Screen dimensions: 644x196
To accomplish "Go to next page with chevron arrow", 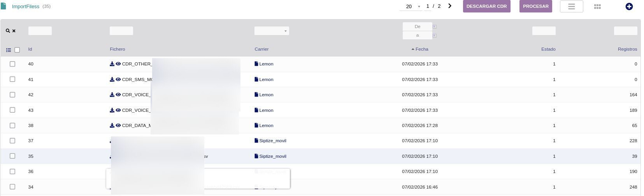I will (x=450, y=6).
